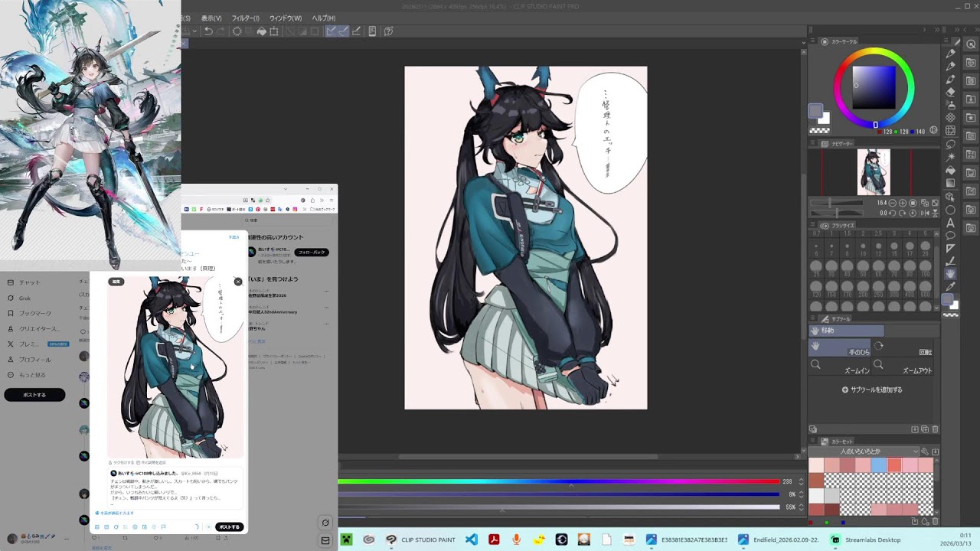Image resolution: width=980 pixels, height=551 pixels.
Task: Pick the blue swatch in color set
Action: click(x=879, y=465)
